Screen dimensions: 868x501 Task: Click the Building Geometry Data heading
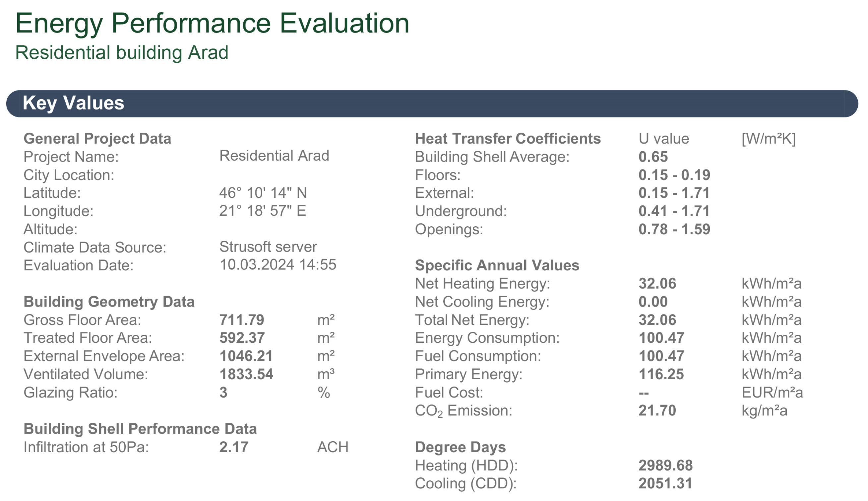tap(109, 302)
